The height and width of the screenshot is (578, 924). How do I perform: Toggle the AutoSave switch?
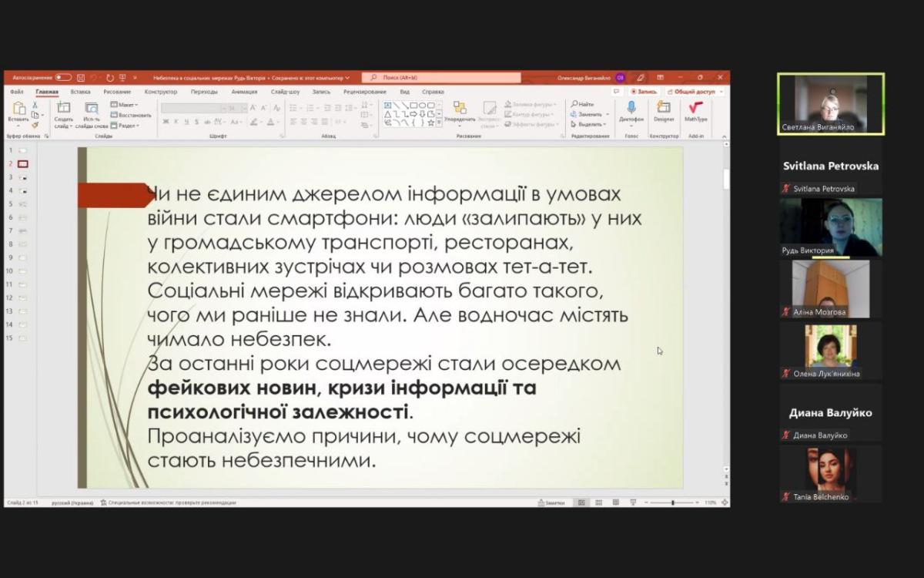point(63,78)
